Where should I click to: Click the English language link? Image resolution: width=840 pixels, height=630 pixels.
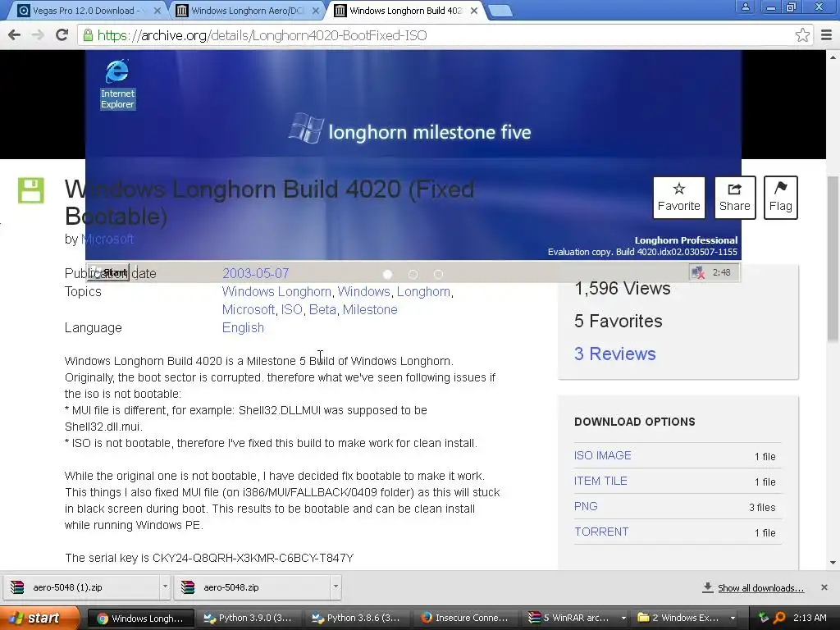coord(243,328)
